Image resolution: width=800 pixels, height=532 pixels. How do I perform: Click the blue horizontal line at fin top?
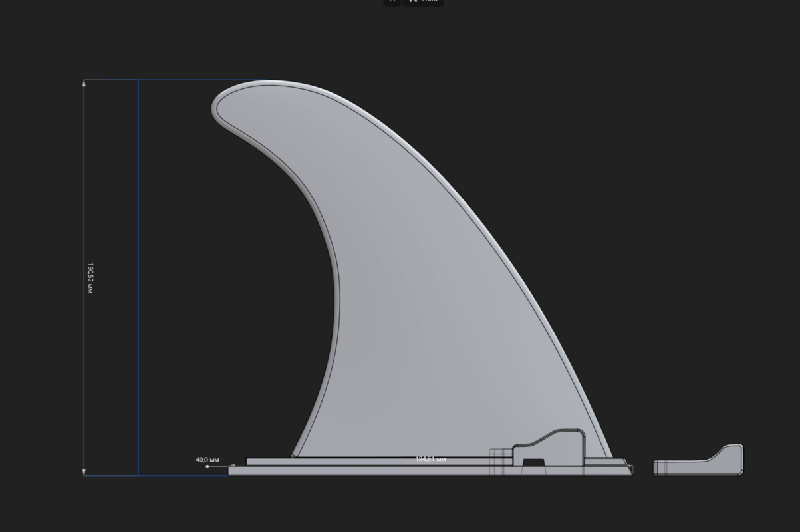click(x=200, y=80)
